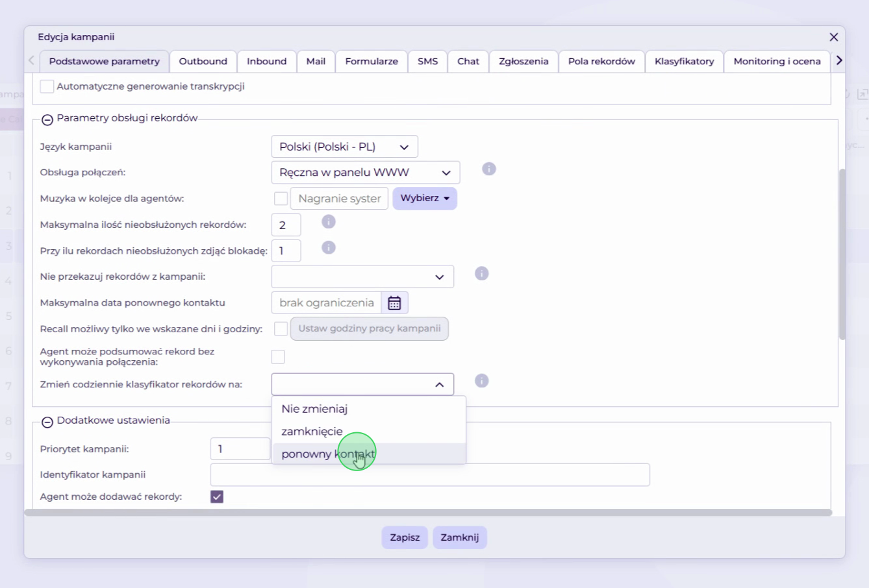This screenshot has height=588, width=869.
Task: Switch to the SMS tab
Action: [x=428, y=62]
